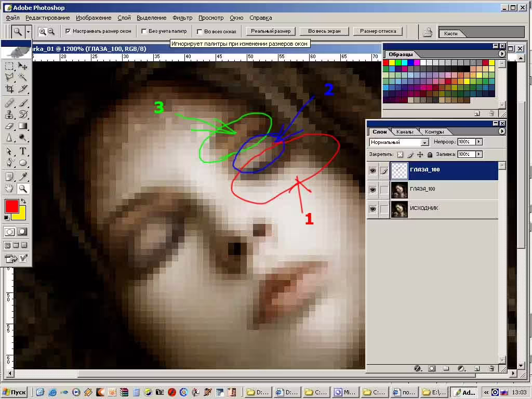Click zoom out magnifier in options bar
The height and width of the screenshot is (399, 532).
click(51, 32)
